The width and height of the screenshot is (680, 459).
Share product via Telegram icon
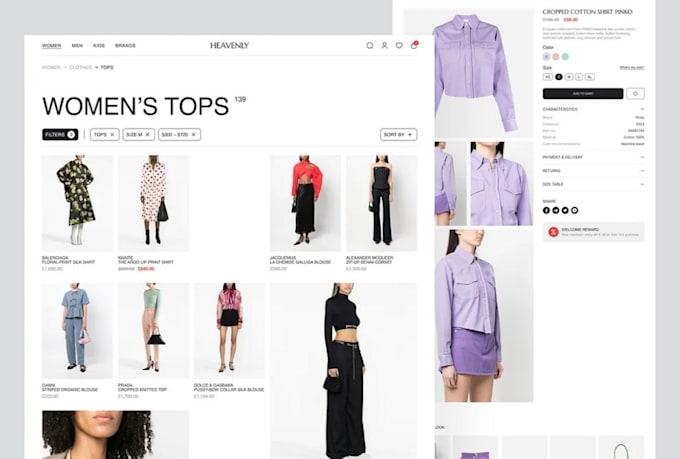[556, 210]
